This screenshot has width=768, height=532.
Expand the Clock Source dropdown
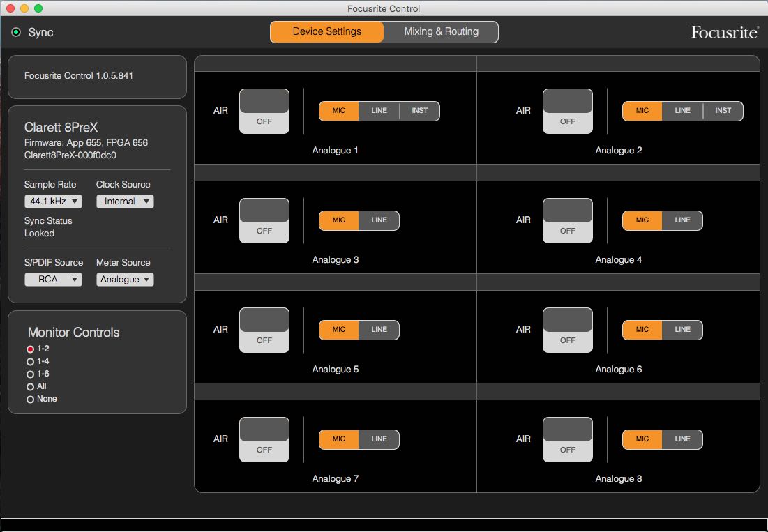coord(125,202)
